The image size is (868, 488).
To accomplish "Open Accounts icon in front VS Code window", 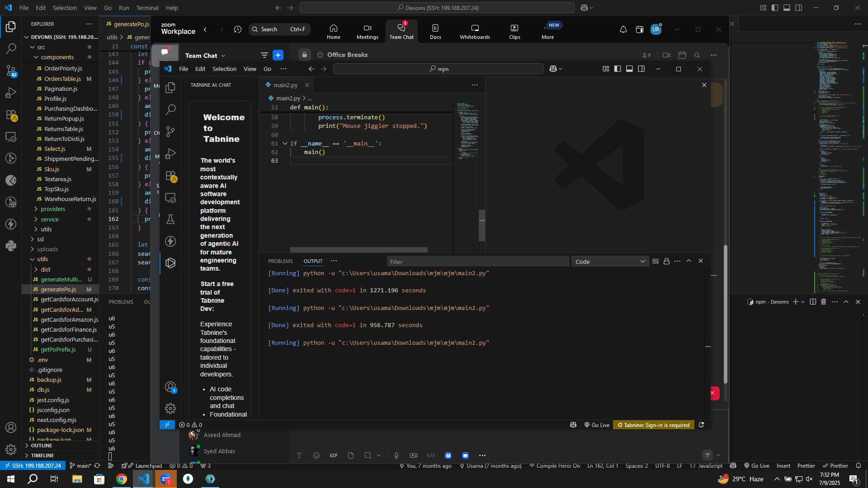I will 170,387.
